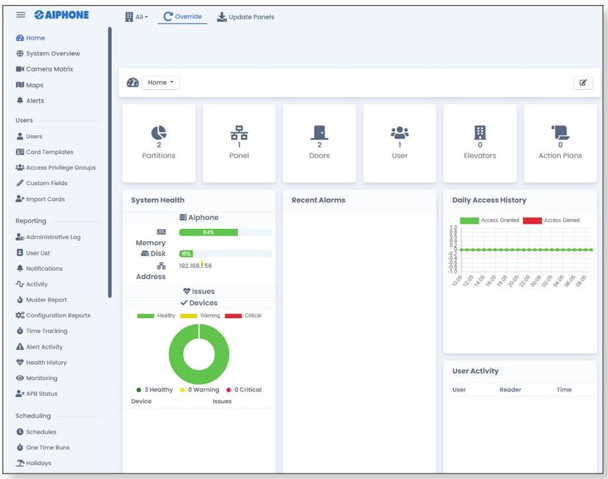
Task: Expand the All partitions dropdown
Action: click(136, 17)
